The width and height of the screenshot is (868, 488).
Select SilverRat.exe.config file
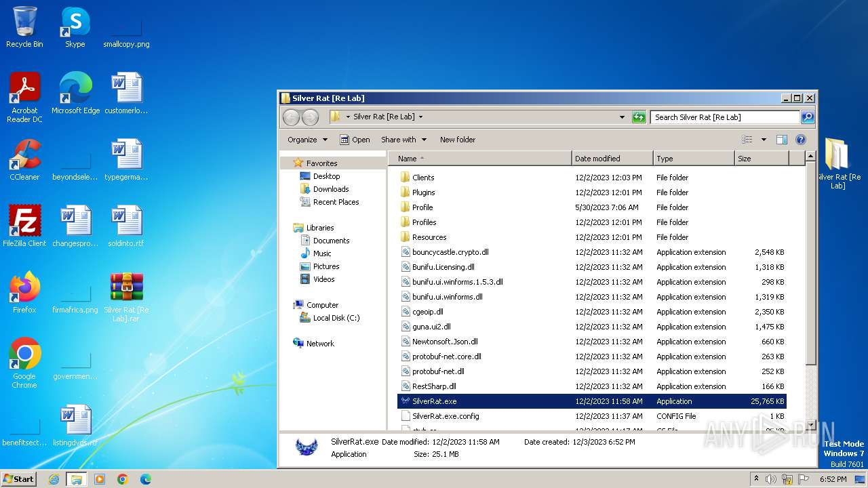592,416
